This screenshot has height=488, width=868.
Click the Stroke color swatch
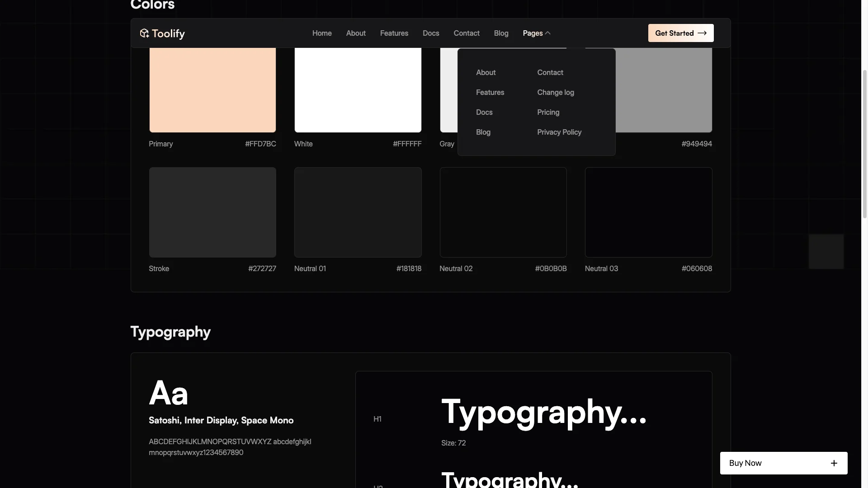[x=212, y=212]
